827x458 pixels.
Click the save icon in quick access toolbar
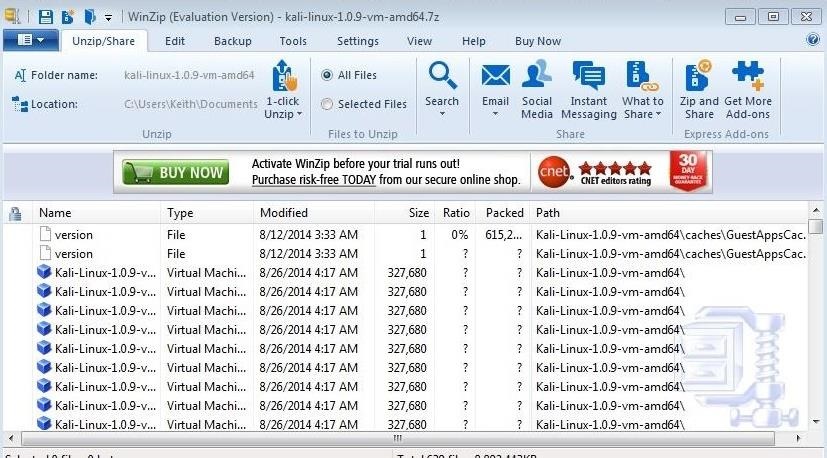click(45, 17)
